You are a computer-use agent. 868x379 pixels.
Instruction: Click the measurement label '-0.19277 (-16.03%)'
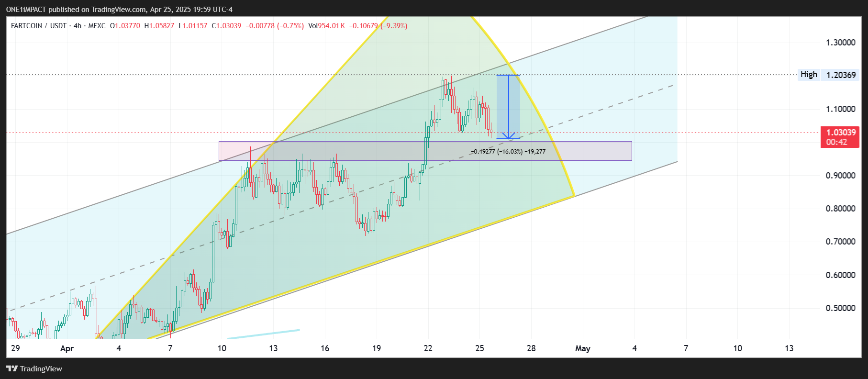[x=497, y=152]
